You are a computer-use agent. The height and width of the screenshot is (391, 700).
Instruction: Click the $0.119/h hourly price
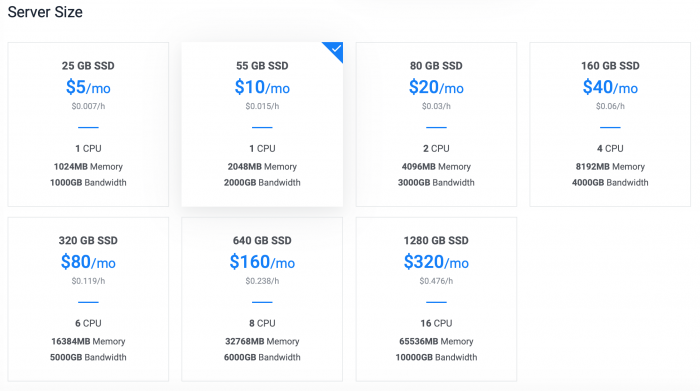pyautogui.click(x=88, y=281)
